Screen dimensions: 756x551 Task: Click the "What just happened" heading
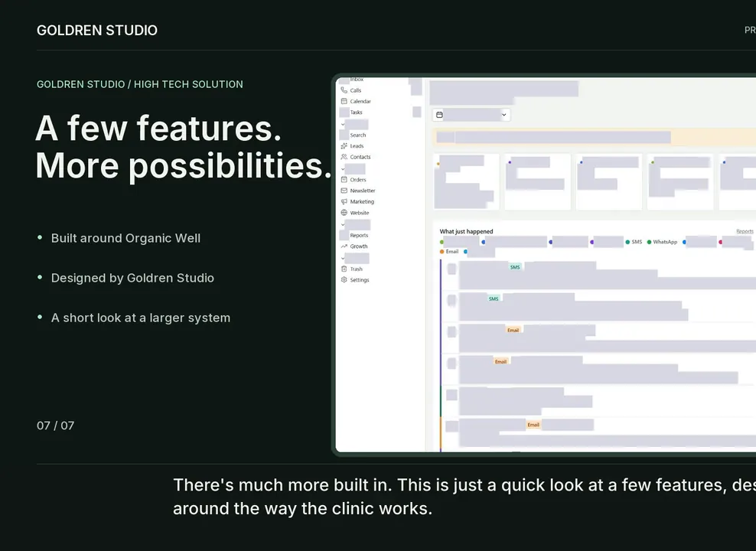(x=466, y=231)
